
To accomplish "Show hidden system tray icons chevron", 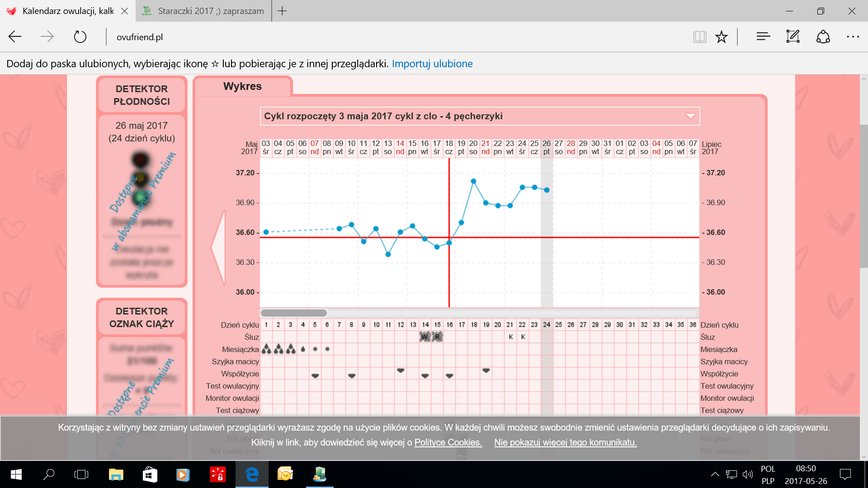I will [715, 474].
